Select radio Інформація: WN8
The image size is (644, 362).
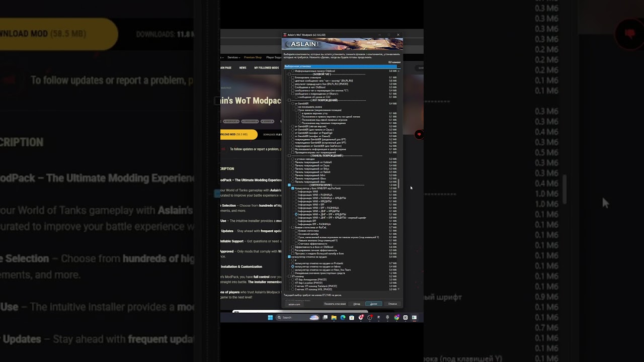coord(296,192)
